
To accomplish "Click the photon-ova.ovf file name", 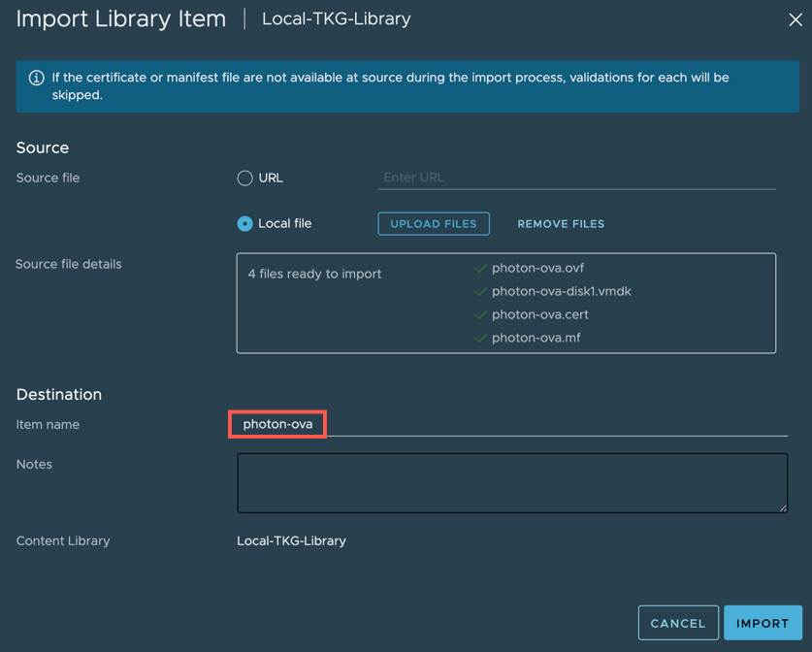I will pos(537,269).
